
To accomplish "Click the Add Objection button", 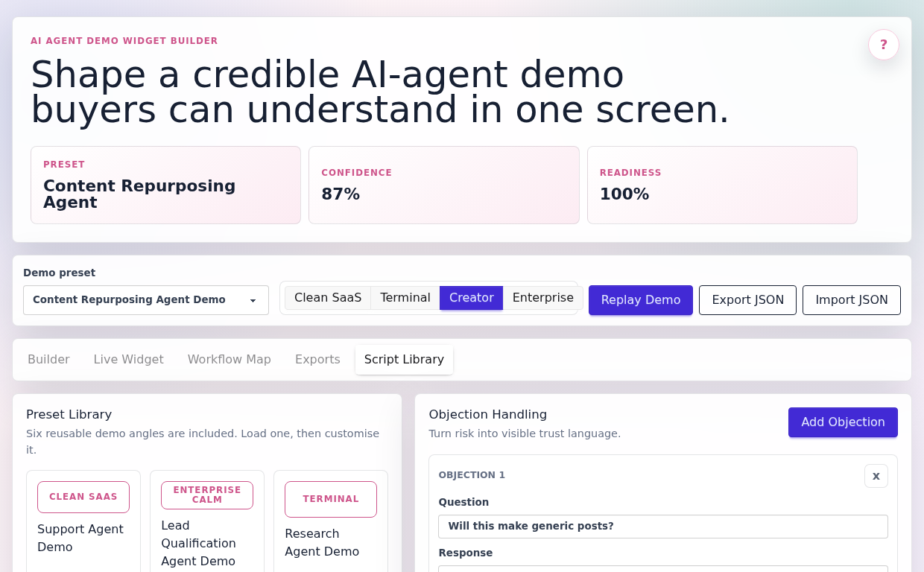I will tap(843, 422).
